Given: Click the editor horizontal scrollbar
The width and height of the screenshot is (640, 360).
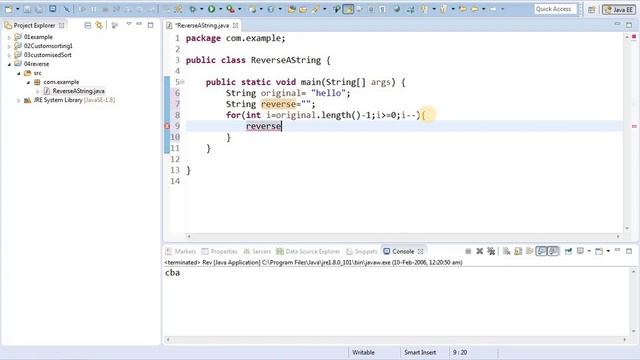Looking at the screenshot, I should coord(403,236).
